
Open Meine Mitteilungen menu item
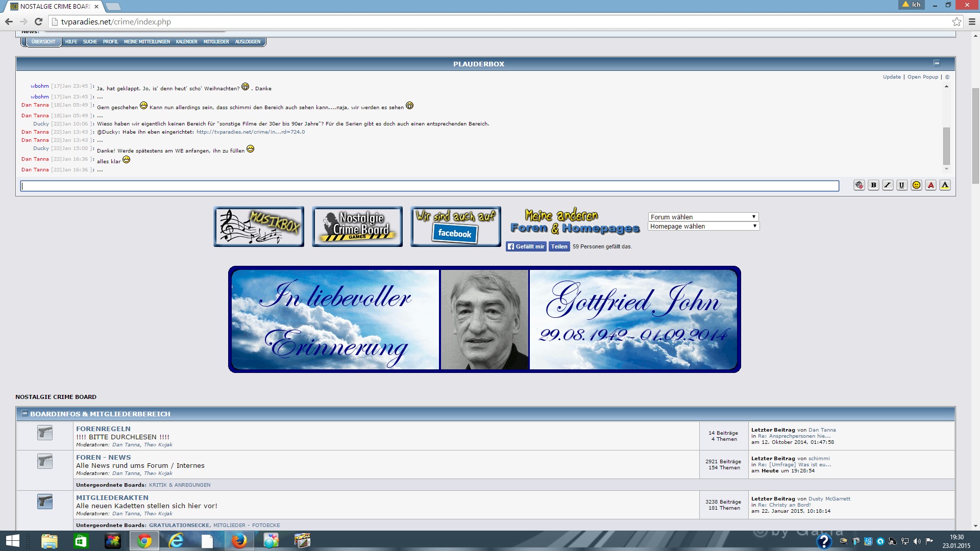pos(147,42)
